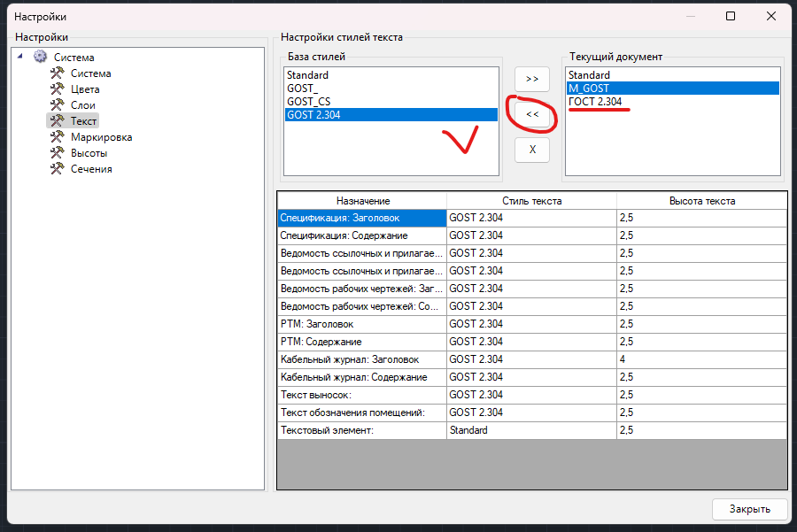Viewport: 797px width, 532px height.
Task: Open the Маркировка settings section
Action: pos(101,137)
